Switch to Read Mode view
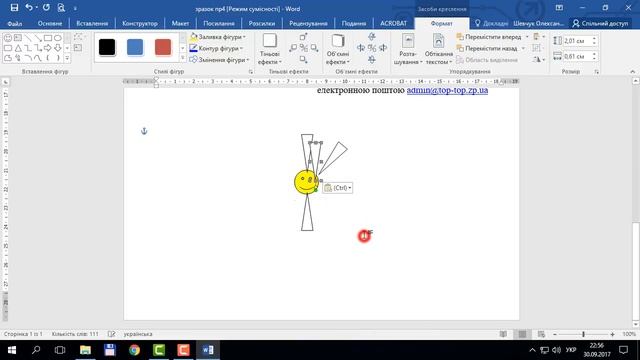 [503, 334]
